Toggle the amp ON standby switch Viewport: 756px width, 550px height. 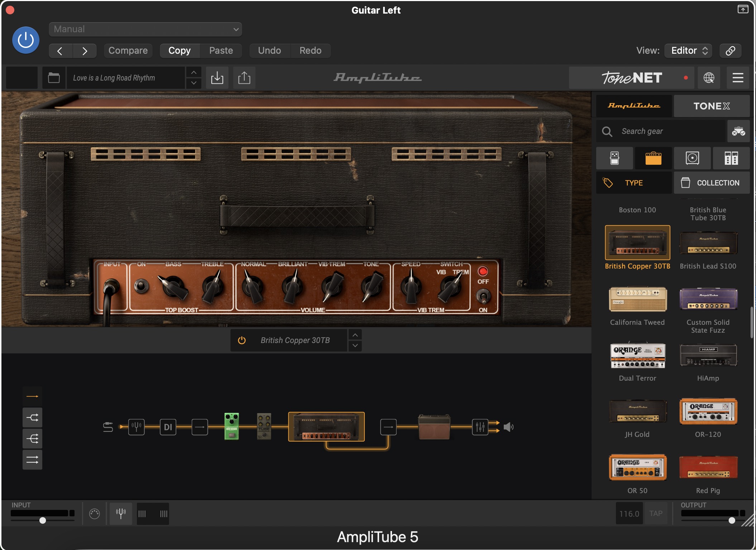tap(141, 286)
